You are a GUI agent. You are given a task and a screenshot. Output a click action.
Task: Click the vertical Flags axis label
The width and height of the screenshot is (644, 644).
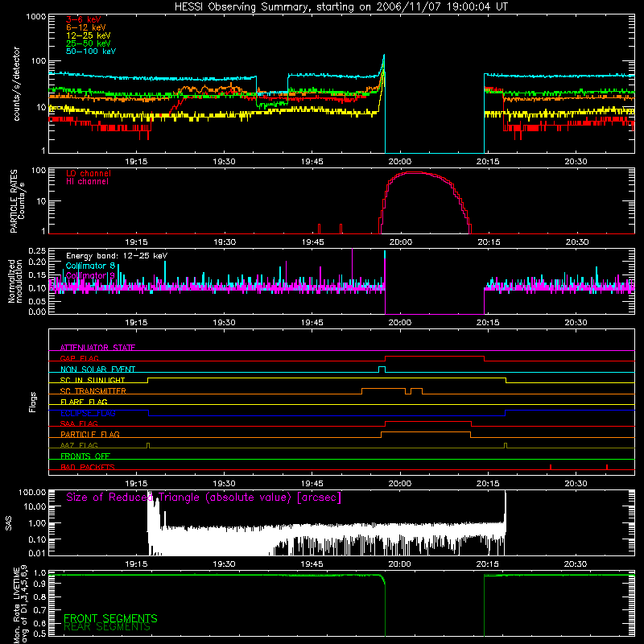pos(33,402)
